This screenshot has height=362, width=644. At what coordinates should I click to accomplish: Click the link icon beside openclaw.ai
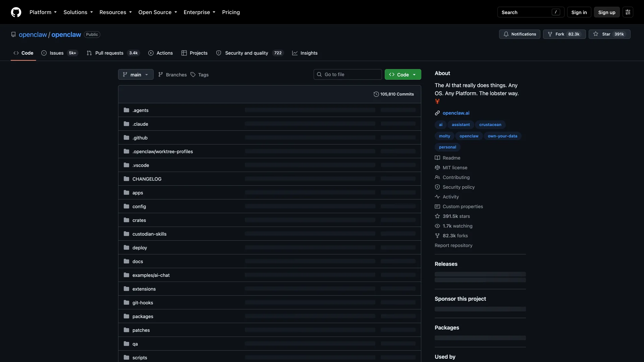(x=437, y=113)
